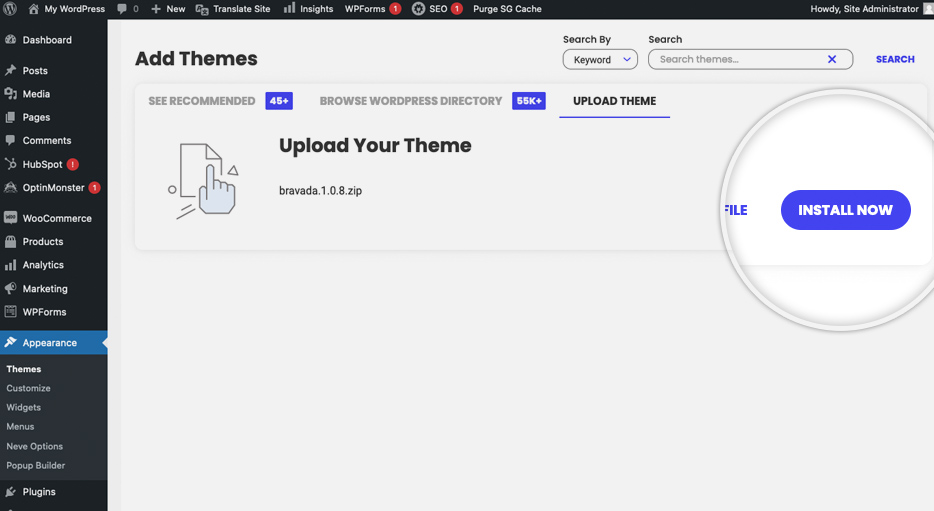Select Appearance in the sidebar
This screenshot has width=934, height=511.
(x=54, y=342)
